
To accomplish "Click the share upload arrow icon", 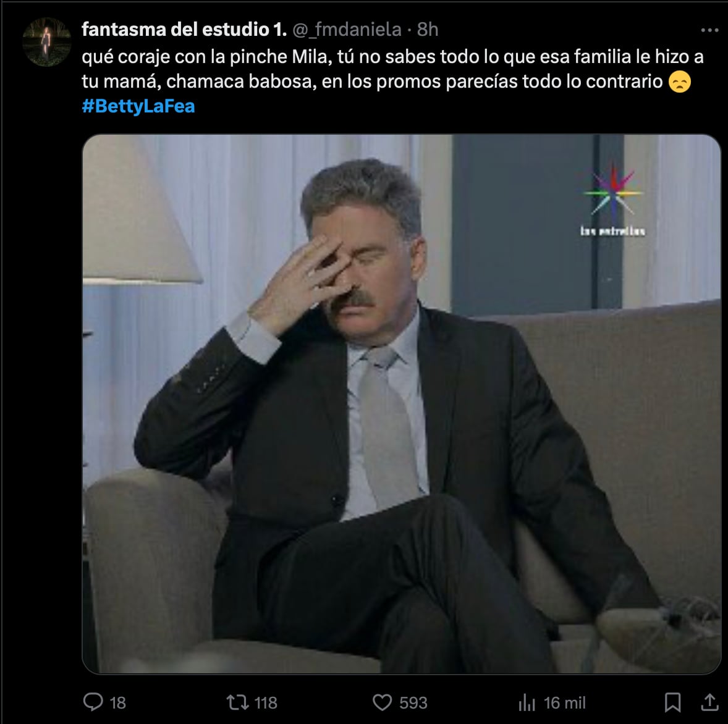I will (710, 702).
